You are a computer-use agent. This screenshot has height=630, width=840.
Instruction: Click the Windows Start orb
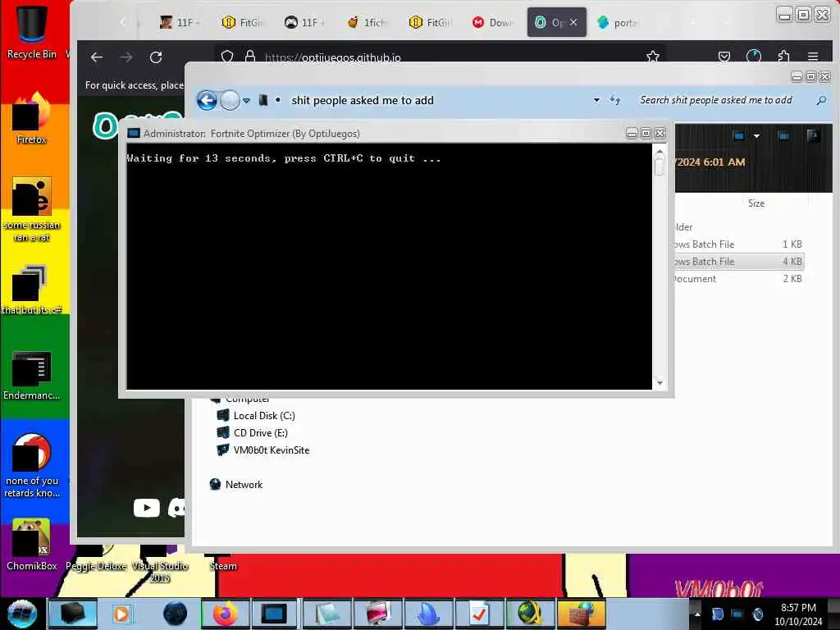[22, 614]
